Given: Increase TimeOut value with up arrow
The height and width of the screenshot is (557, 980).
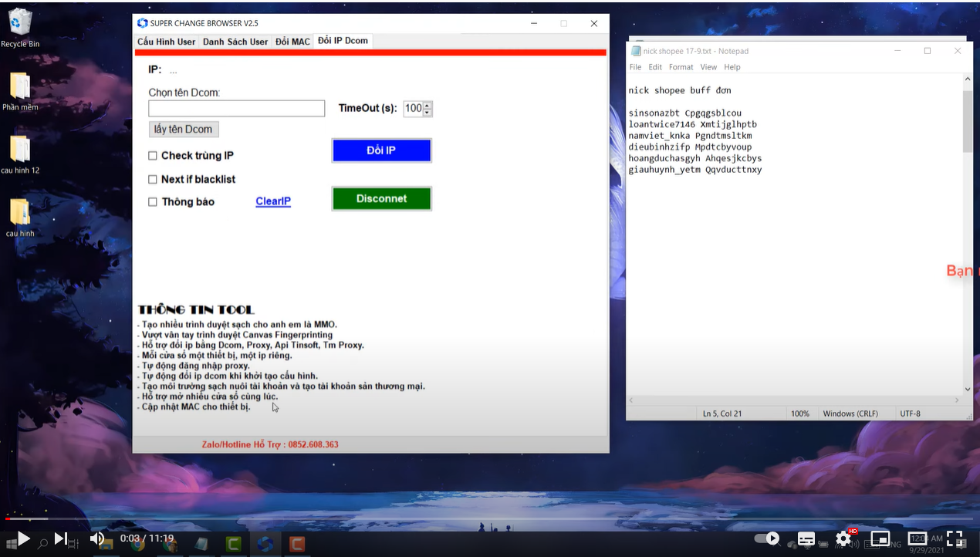Looking at the screenshot, I should 427,105.
